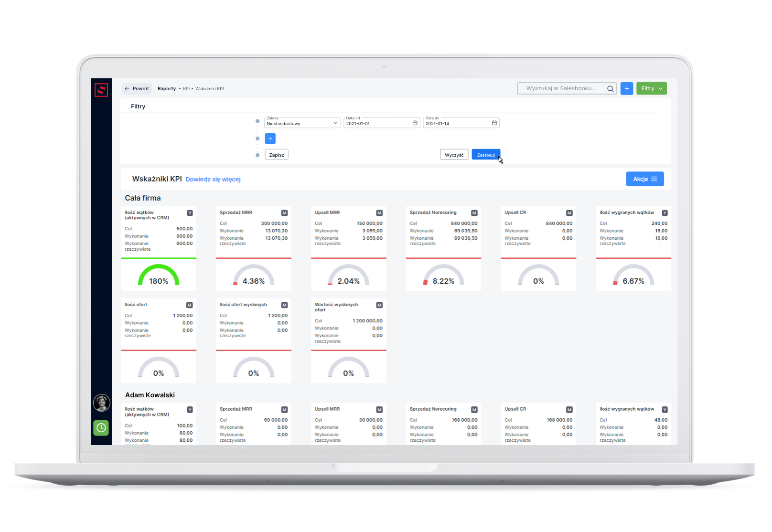Open the user avatar in the sidebar
Viewport: 772px width, 532px height.
click(101, 403)
